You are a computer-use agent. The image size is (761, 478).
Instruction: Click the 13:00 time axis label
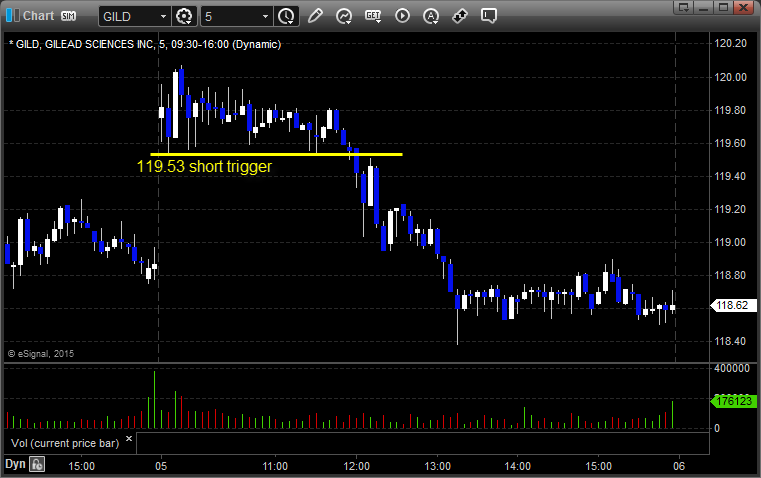click(x=437, y=466)
